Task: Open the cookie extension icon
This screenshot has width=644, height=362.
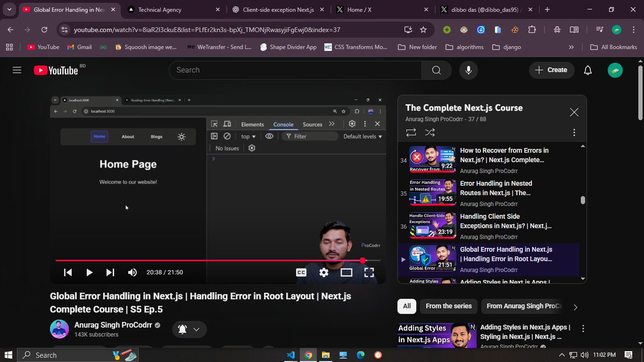Action: pos(515,30)
